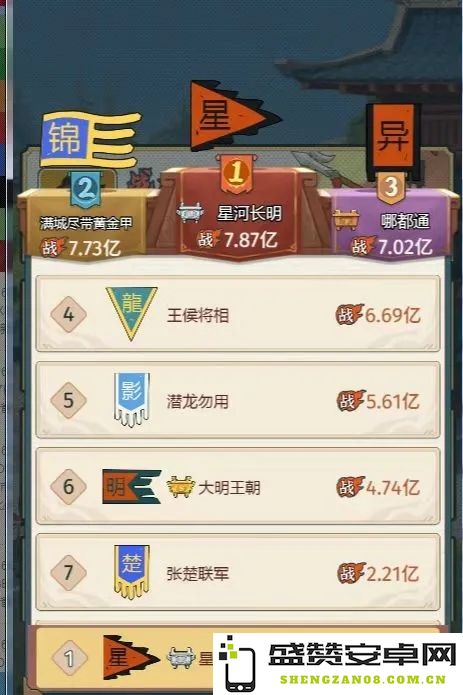
Task: Click the rank 7 diamond badge
Action: 68,572
